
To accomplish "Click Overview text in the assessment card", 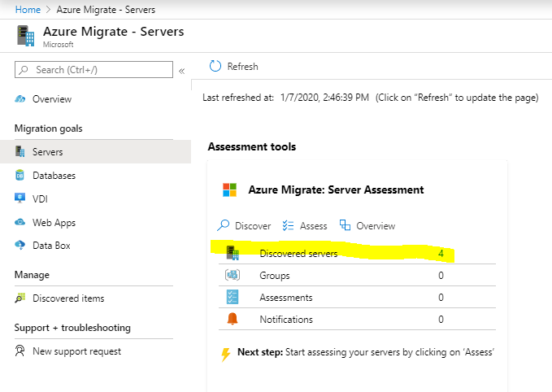I will (x=376, y=226).
